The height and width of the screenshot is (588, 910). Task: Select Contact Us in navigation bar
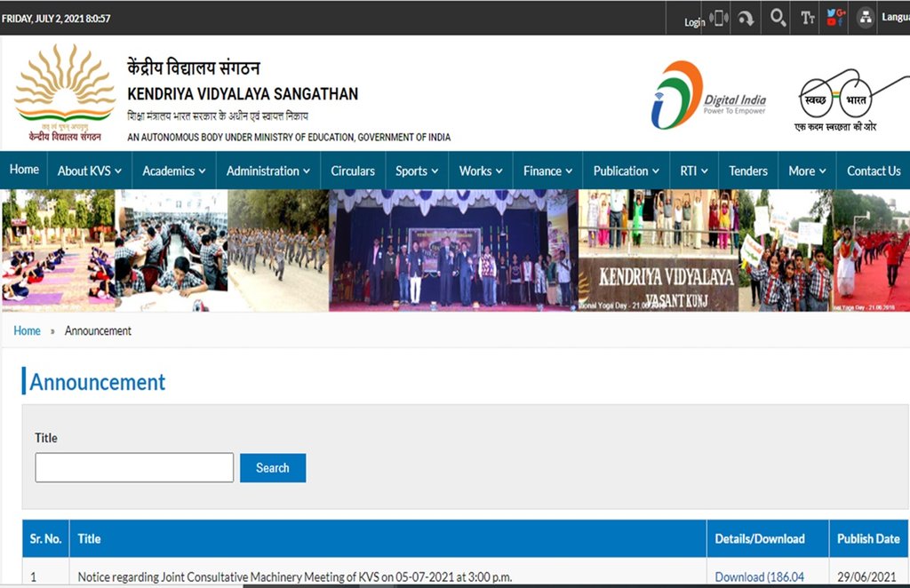coord(873,171)
